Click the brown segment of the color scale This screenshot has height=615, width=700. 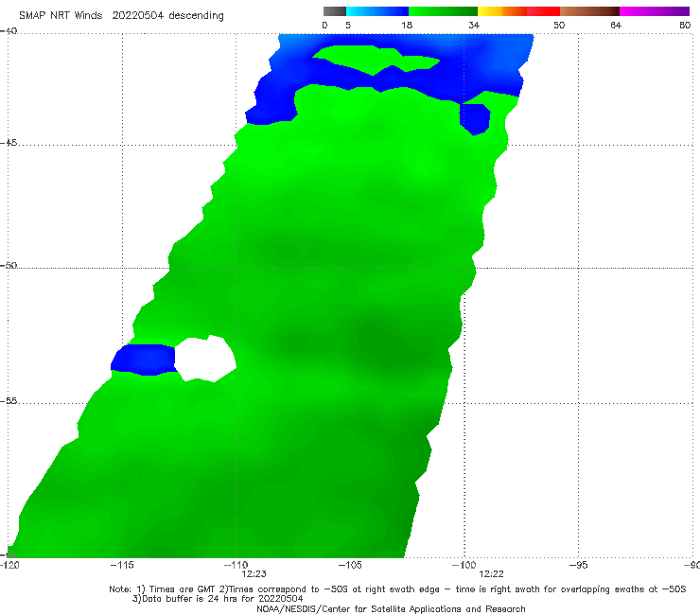(589, 11)
